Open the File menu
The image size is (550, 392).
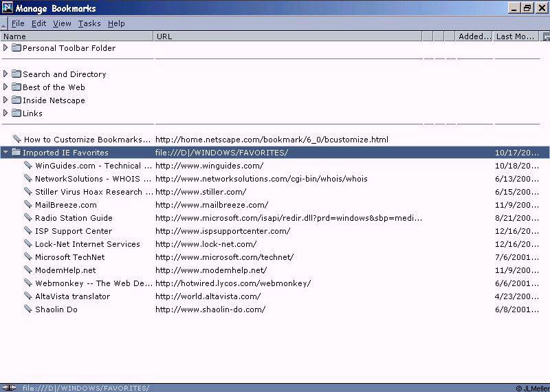[18, 23]
